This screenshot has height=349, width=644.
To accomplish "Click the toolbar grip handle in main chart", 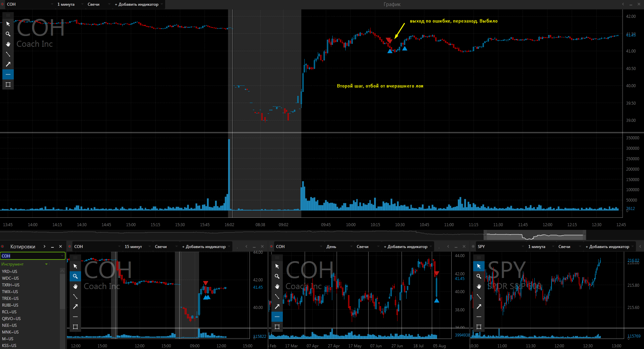I will tap(8, 15).
